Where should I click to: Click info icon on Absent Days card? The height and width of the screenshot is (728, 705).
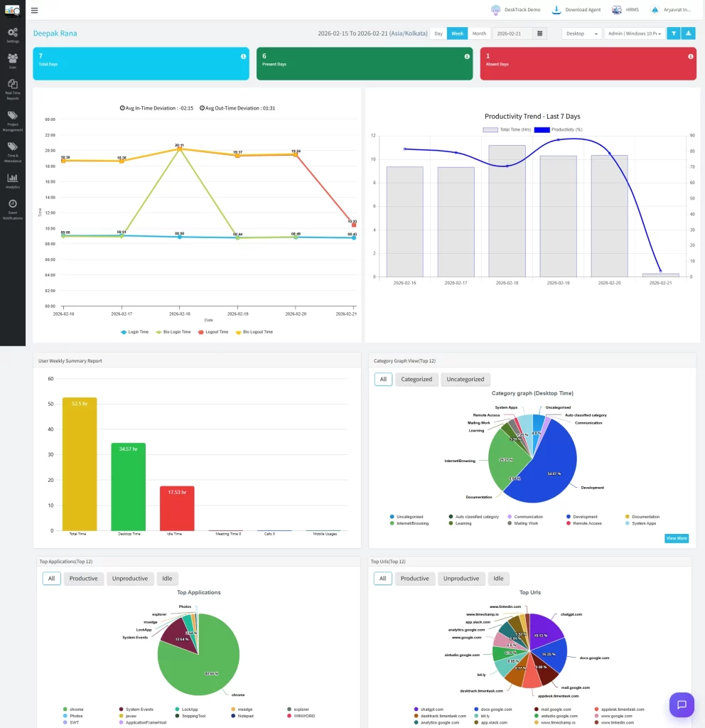(x=691, y=56)
